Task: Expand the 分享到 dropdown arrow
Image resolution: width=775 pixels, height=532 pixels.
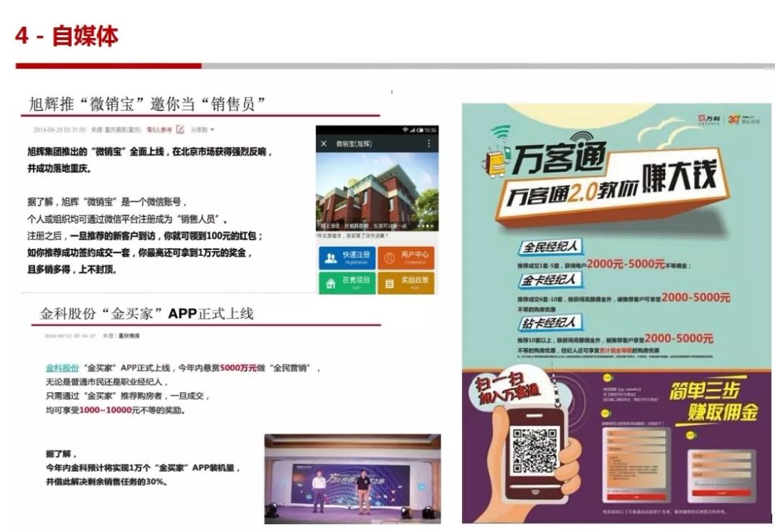Action: 212,130
